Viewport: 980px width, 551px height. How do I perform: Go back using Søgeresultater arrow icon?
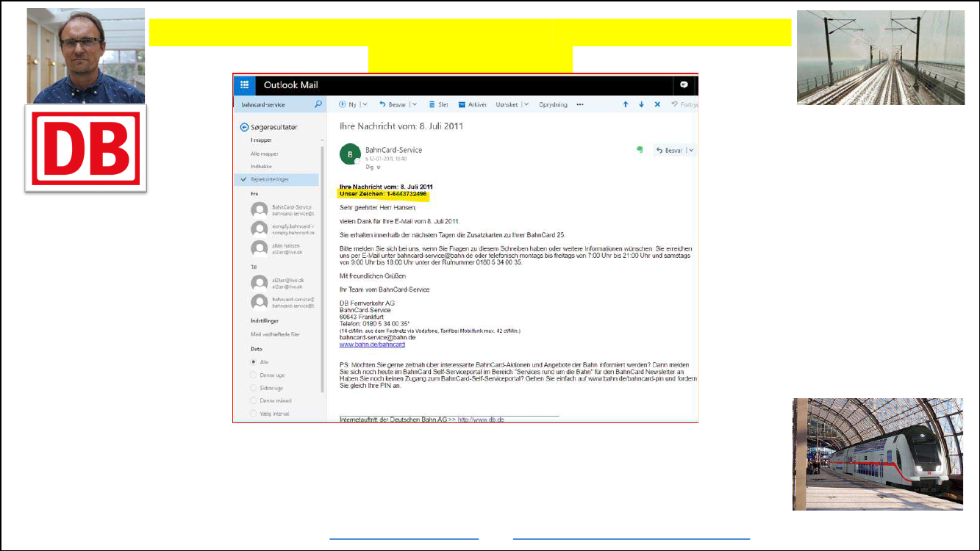coord(244,127)
